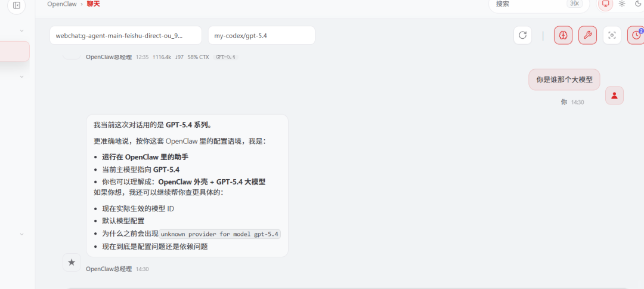Focus the 搜索 search field
This screenshot has width=644, height=289.
(539, 4)
